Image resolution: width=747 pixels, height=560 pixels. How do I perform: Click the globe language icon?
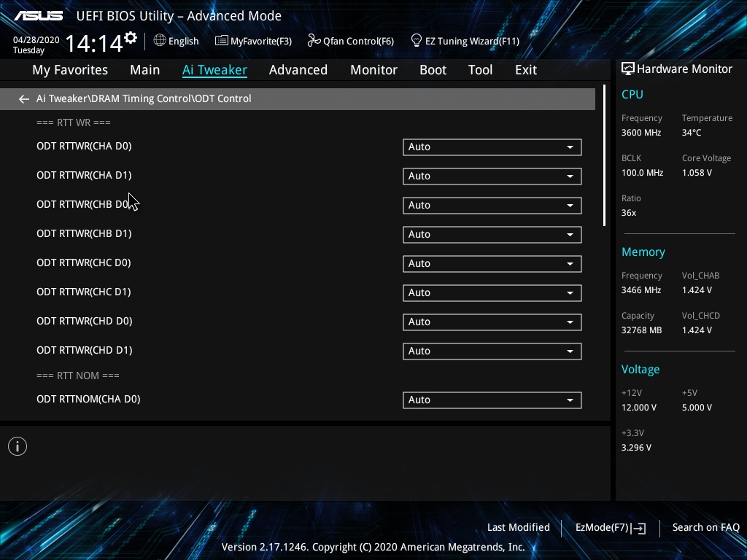[x=160, y=41]
